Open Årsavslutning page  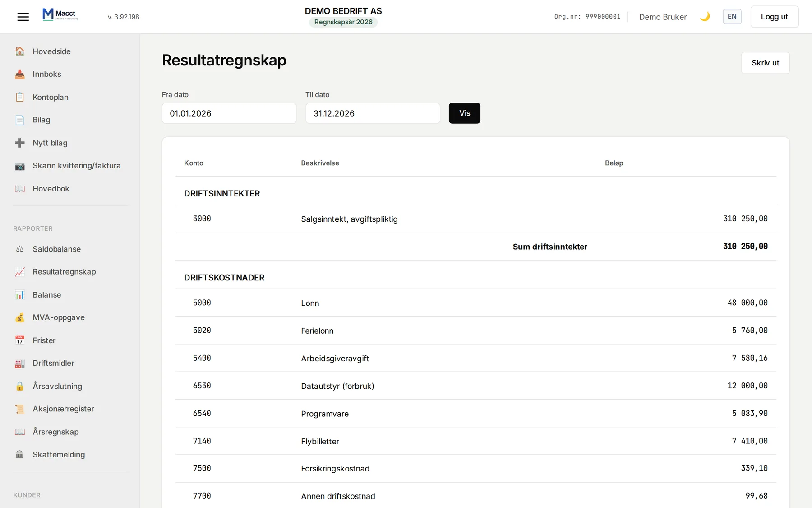(57, 386)
